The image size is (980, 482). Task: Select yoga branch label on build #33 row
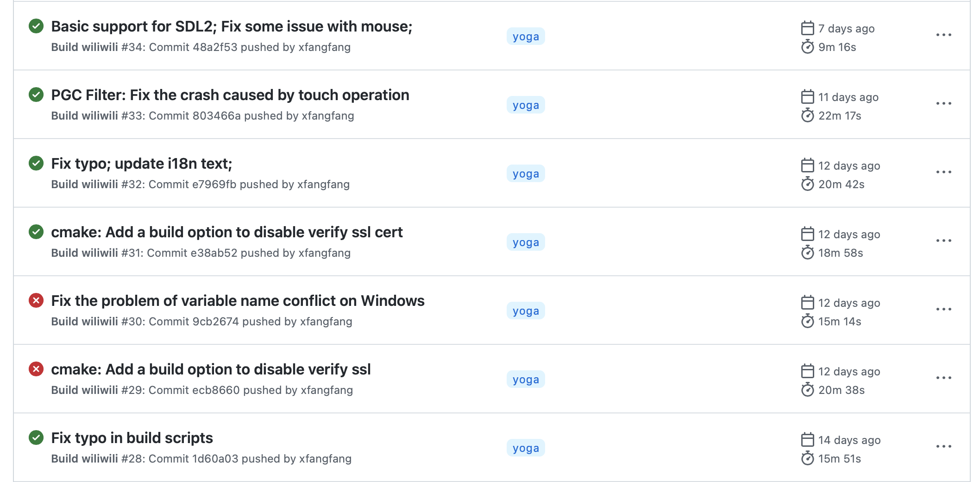526,105
